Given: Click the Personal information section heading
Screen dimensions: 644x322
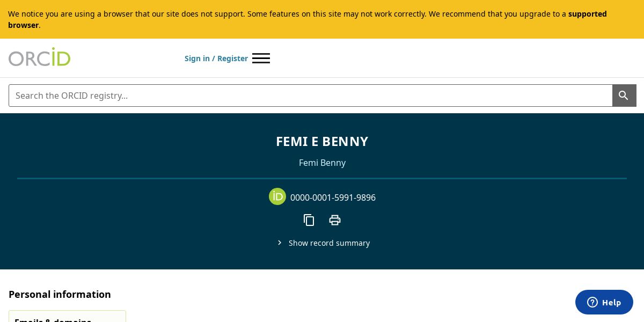Looking at the screenshot, I should (60, 294).
